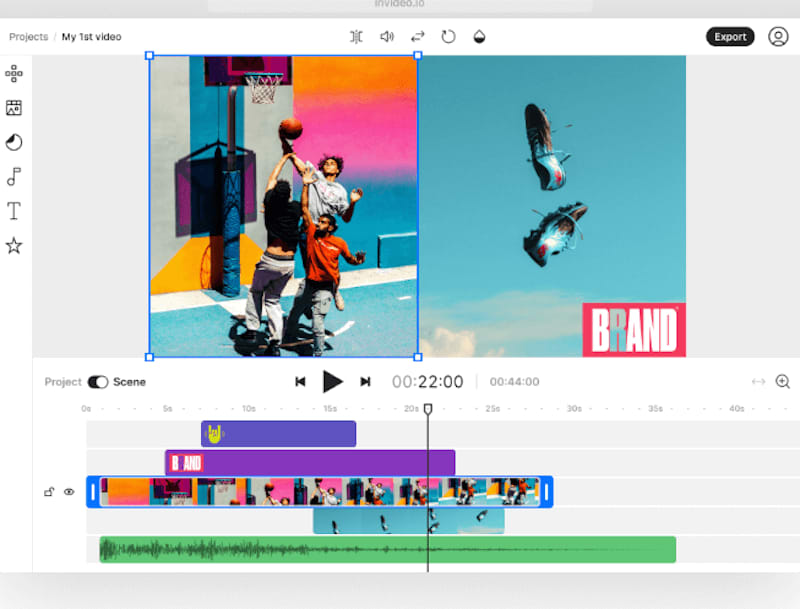
Task: Click the lock icon beside the timeline
Action: point(48,492)
